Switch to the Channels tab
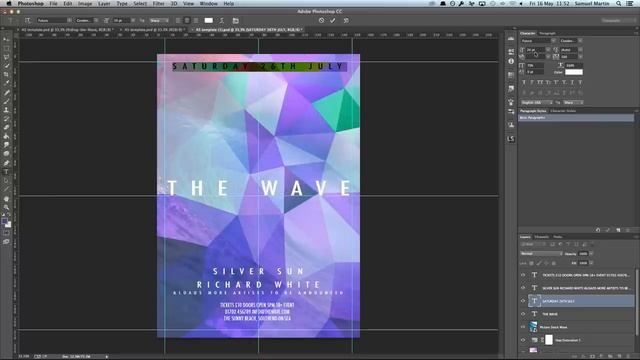This screenshot has width=640, height=360. (542, 237)
